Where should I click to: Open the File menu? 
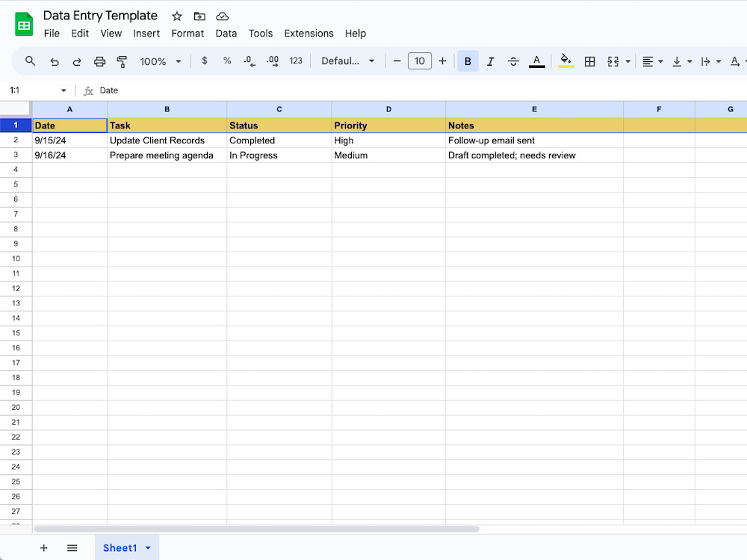pos(52,34)
